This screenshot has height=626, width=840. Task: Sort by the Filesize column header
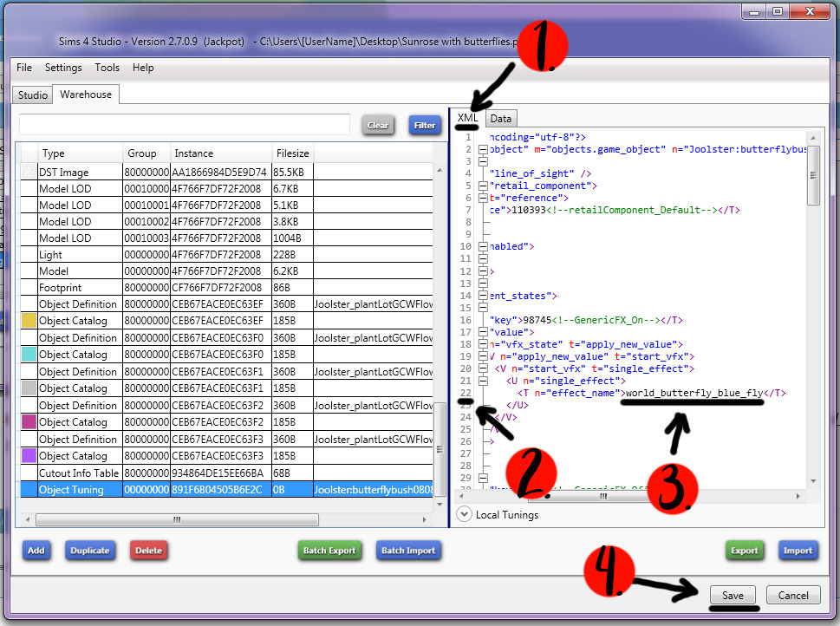click(x=292, y=153)
